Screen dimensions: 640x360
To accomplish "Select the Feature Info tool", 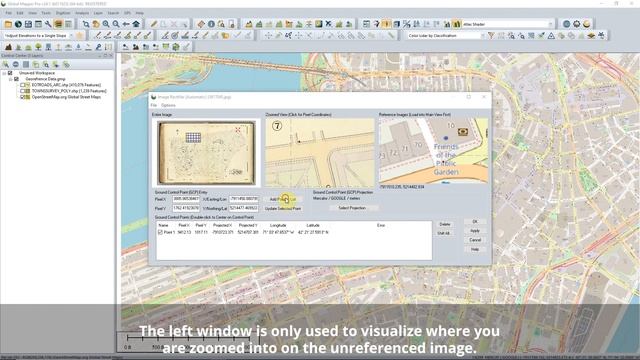I will pyautogui.click(x=211, y=24).
